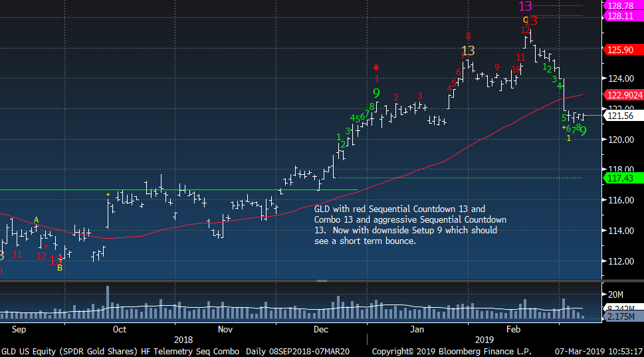The image size is (644, 357).
Task: Click the large green 9 setup marker in December
Action: pyautogui.click(x=376, y=93)
